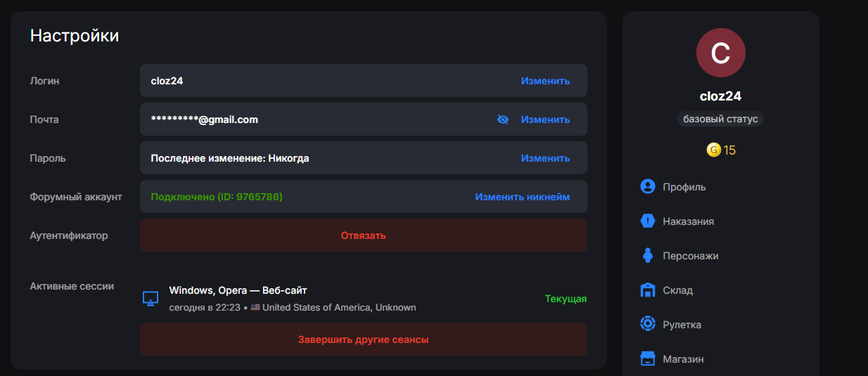The width and height of the screenshot is (868, 376).
Task: Click the Текущая session status label
Action: click(566, 299)
